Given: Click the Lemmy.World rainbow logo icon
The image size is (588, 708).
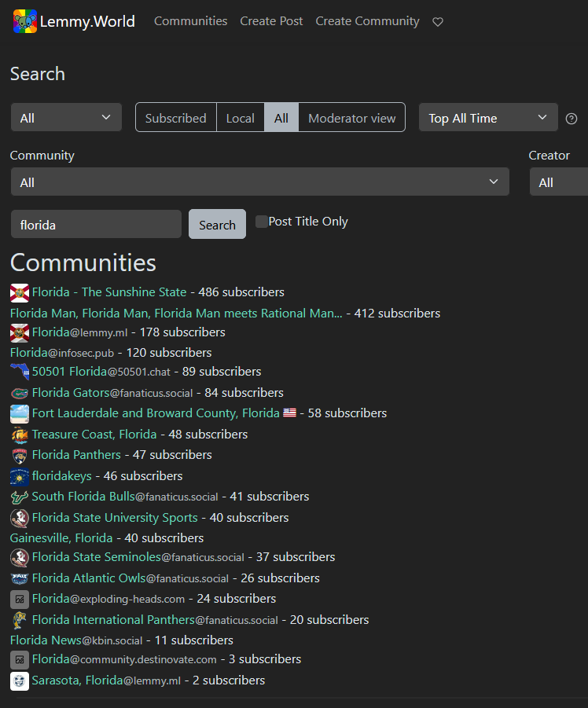Looking at the screenshot, I should (x=25, y=21).
